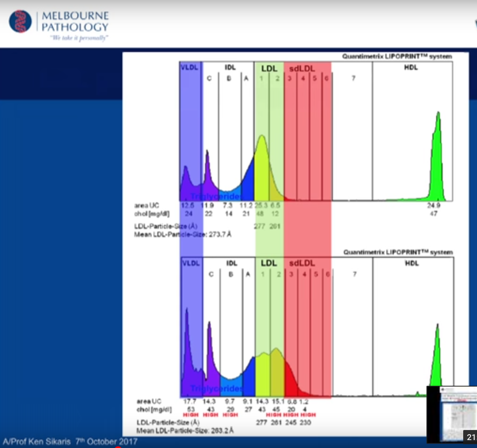Click the Triglycerides label in the upper chart

tap(216, 196)
